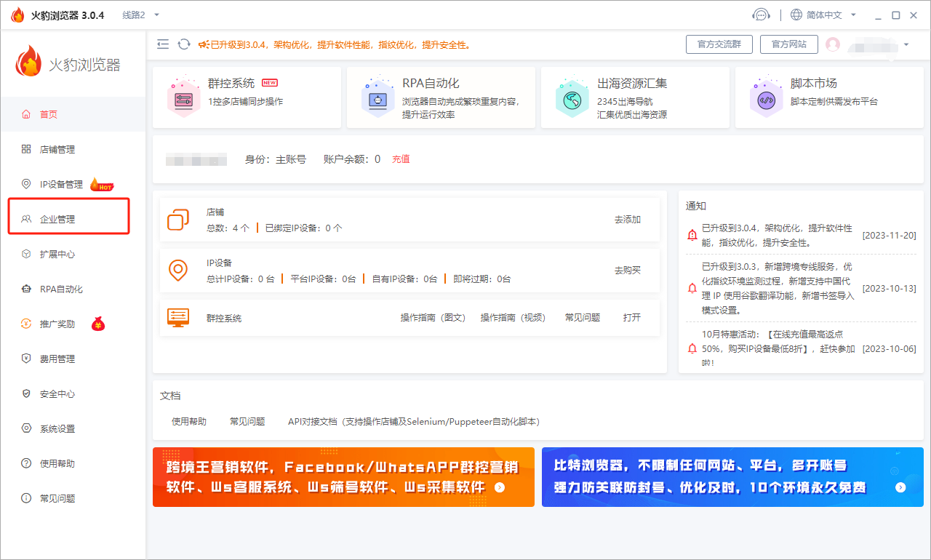Collapse the sidebar using the list icon
The height and width of the screenshot is (560, 931).
tap(163, 44)
